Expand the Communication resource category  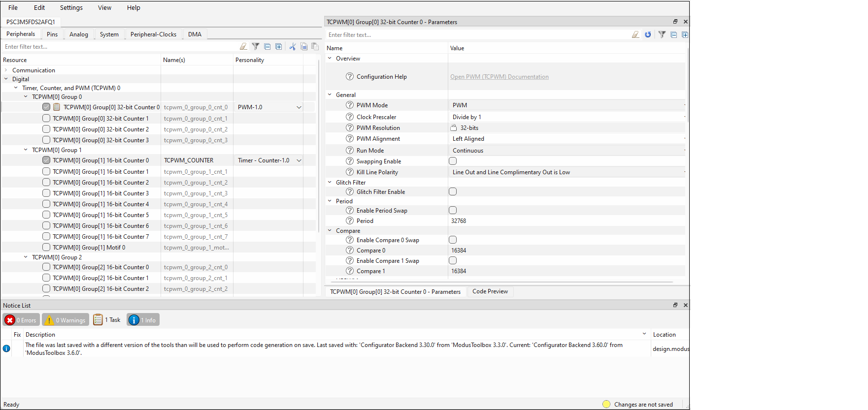(x=6, y=70)
